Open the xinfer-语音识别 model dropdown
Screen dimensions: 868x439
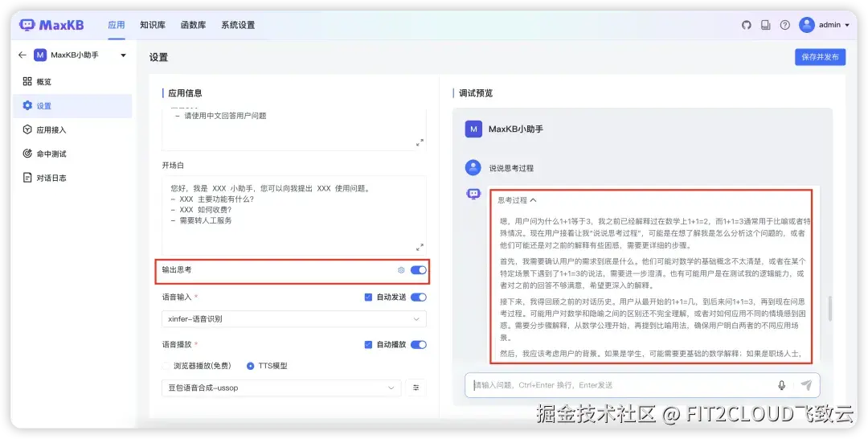294,319
